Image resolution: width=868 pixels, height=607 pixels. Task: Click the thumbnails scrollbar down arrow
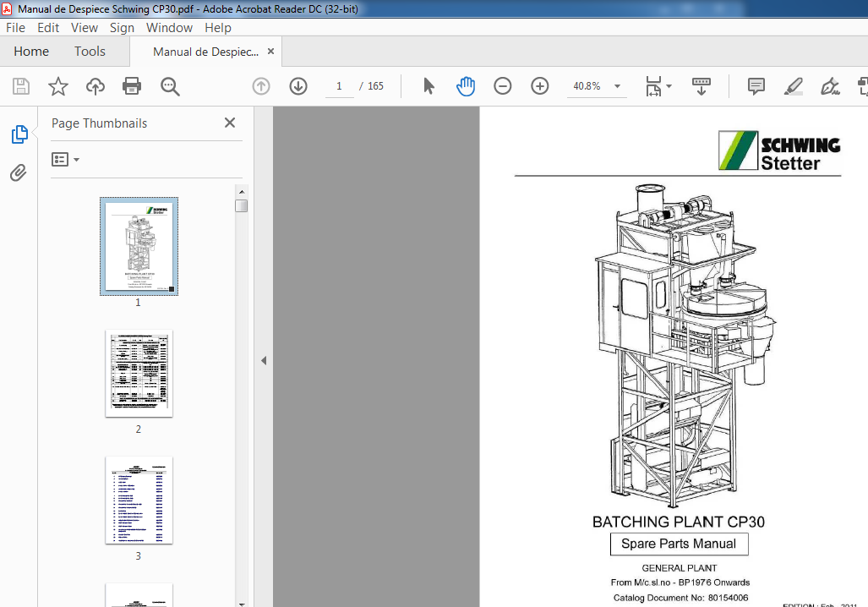click(242, 603)
